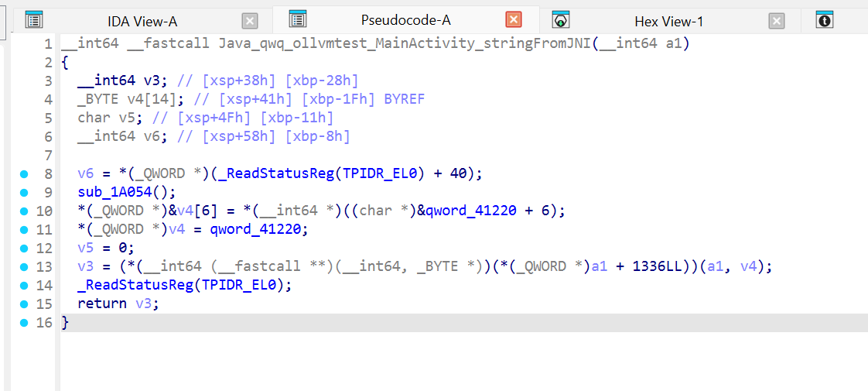
Task: Select function name Java_qwq_ollvmtest_MainActivity_stringFromJNI
Action: pyautogui.click(x=405, y=44)
